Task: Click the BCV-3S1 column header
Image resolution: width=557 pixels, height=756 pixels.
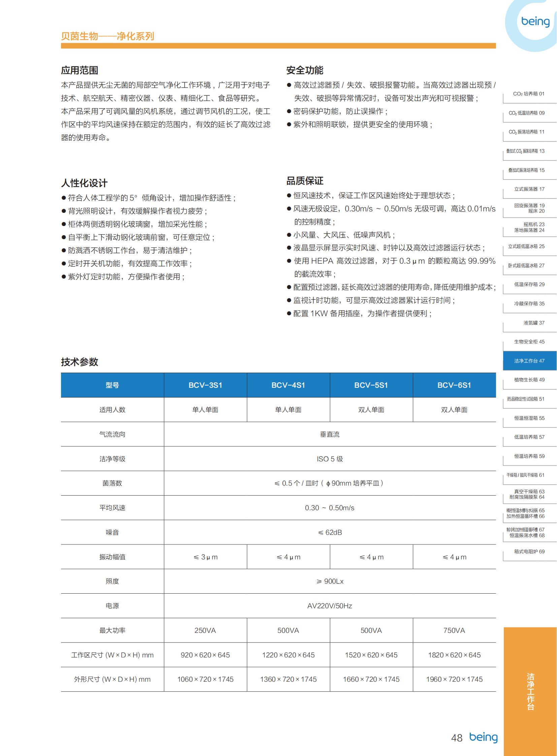Action: (205, 385)
